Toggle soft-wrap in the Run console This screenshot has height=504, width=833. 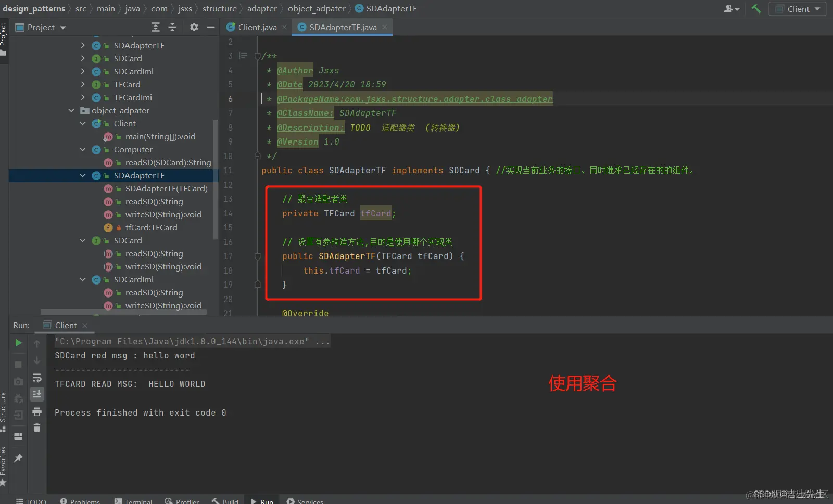pyautogui.click(x=37, y=378)
